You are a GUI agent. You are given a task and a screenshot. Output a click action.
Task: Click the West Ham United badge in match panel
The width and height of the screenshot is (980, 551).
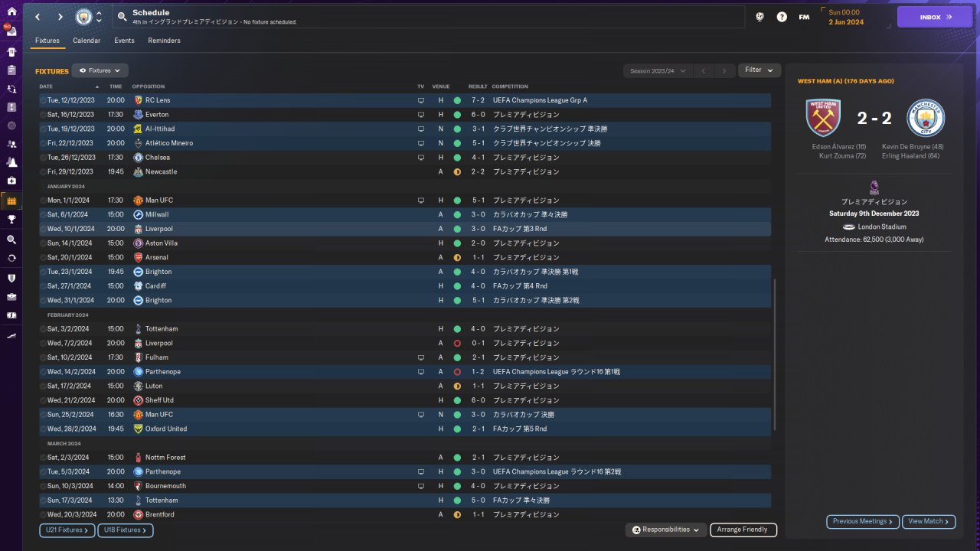pos(823,118)
